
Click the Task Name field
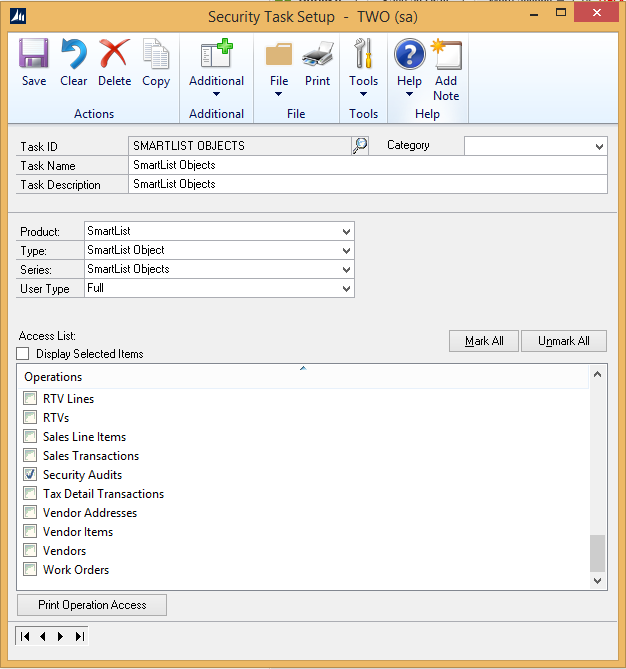click(368, 165)
